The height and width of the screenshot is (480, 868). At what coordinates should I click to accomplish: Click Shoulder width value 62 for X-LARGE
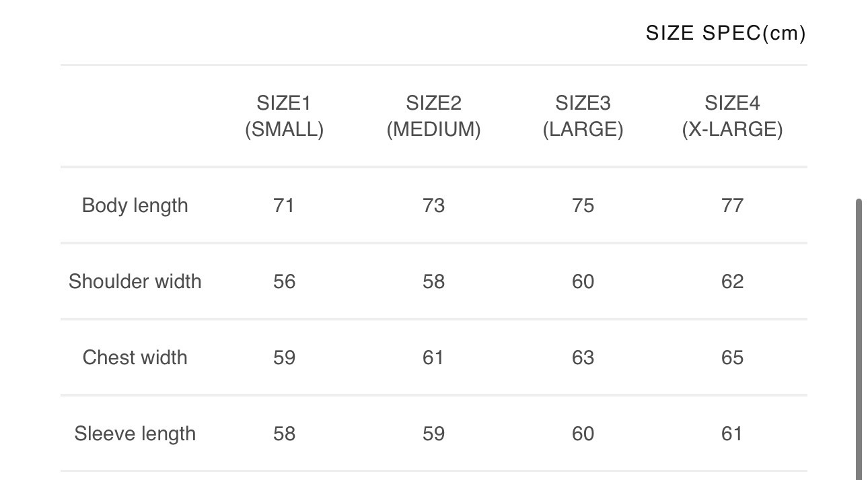[x=732, y=281]
